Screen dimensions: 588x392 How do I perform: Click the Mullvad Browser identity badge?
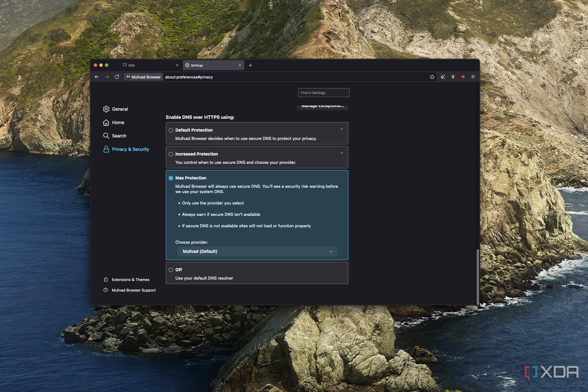tap(143, 77)
